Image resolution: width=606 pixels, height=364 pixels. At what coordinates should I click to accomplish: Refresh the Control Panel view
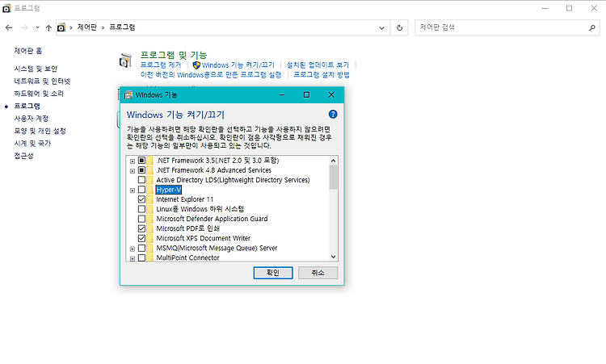click(399, 27)
